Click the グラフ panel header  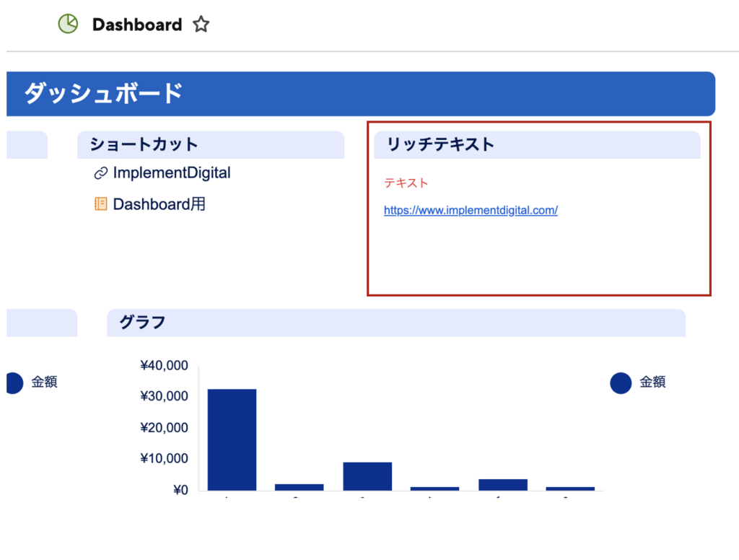396,323
